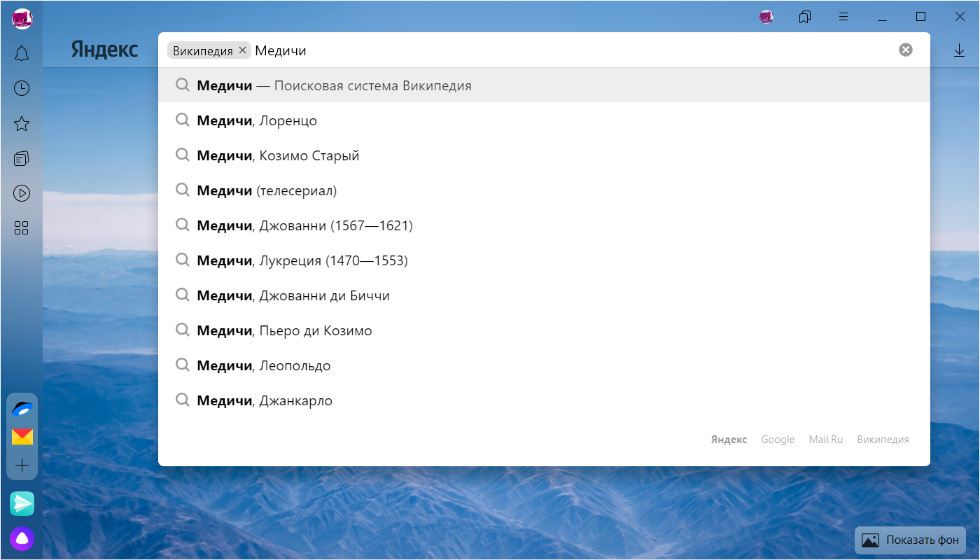The width and height of the screenshot is (980, 560).
Task: Open browser hamburger menu
Action: tap(844, 17)
